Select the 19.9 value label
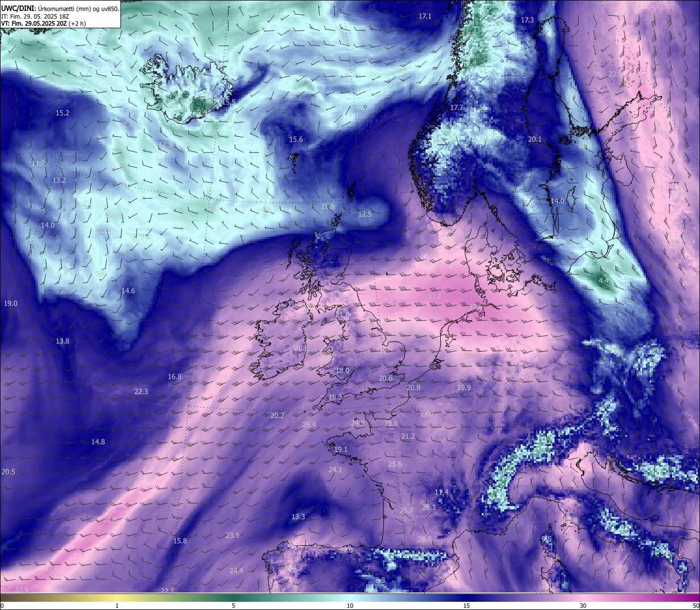The image size is (700, 610). pos(464,388)
